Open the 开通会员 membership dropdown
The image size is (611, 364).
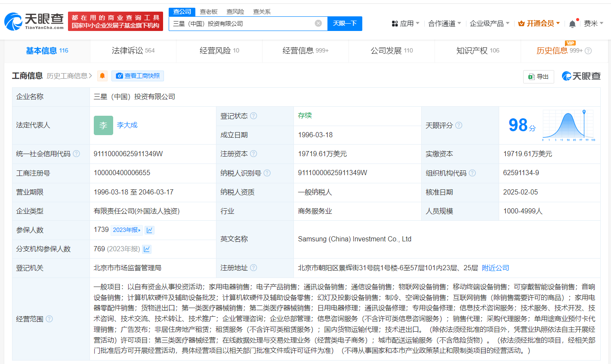pyautogui.click(x=539, y=23)
